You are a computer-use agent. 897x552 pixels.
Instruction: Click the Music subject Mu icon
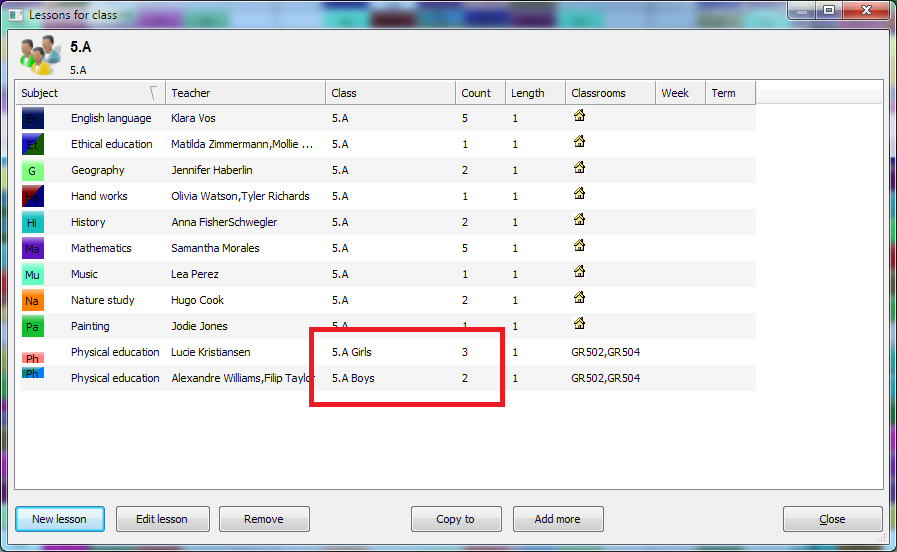point(32,274)
